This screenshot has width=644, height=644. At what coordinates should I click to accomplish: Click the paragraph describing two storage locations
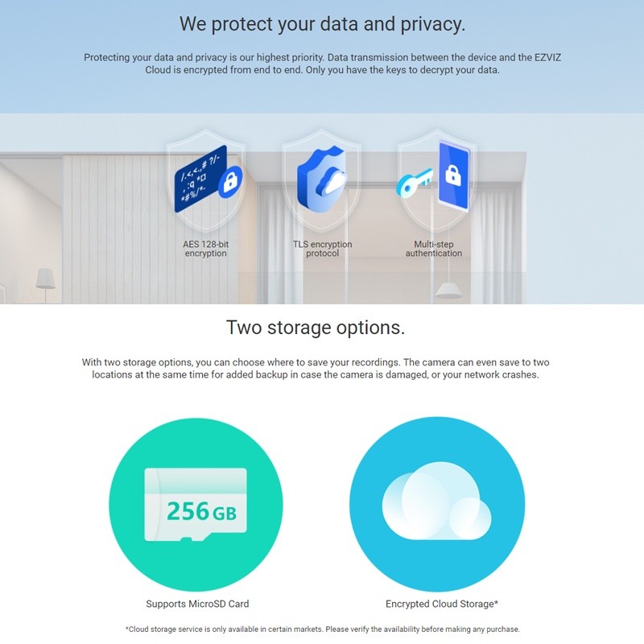click(316, 369)
